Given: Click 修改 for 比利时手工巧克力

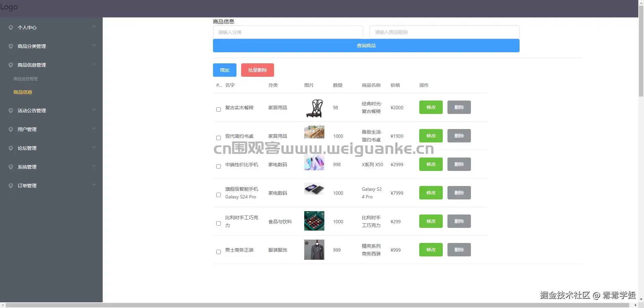Looking at the screenshot, I should [431, 221].
